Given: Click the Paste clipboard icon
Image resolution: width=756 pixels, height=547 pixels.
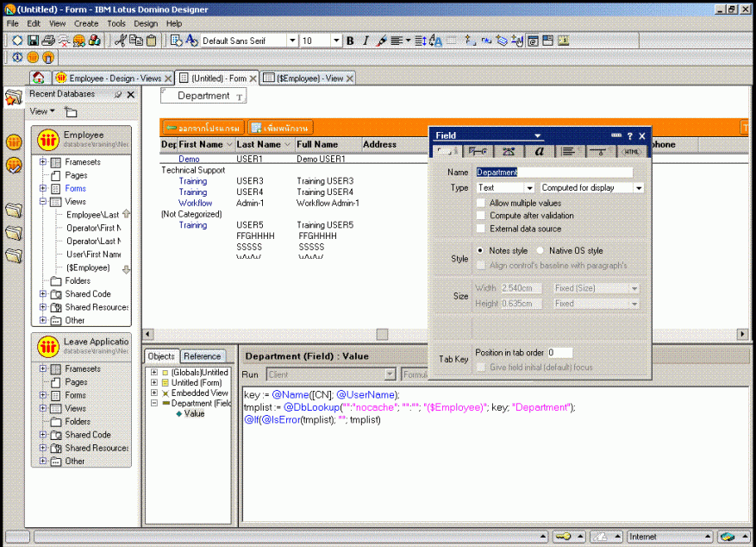Looking at the screenshot, I should coord(152,41).
